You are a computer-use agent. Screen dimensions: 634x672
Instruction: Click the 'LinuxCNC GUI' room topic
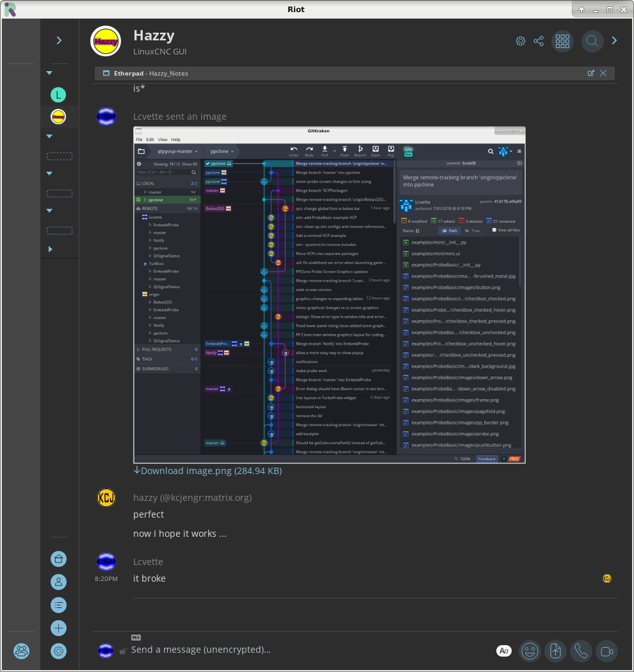click(x=160, y=51)
